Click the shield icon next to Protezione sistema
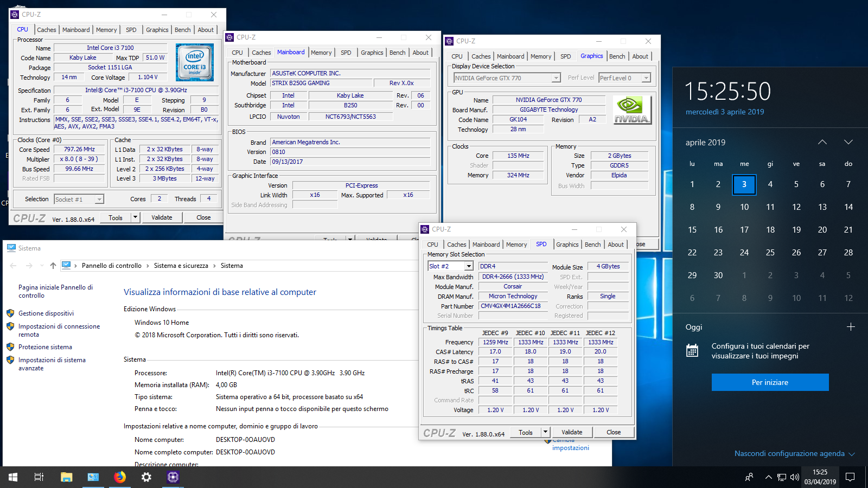This screenshot has width=868, height=488. [10, 346]
